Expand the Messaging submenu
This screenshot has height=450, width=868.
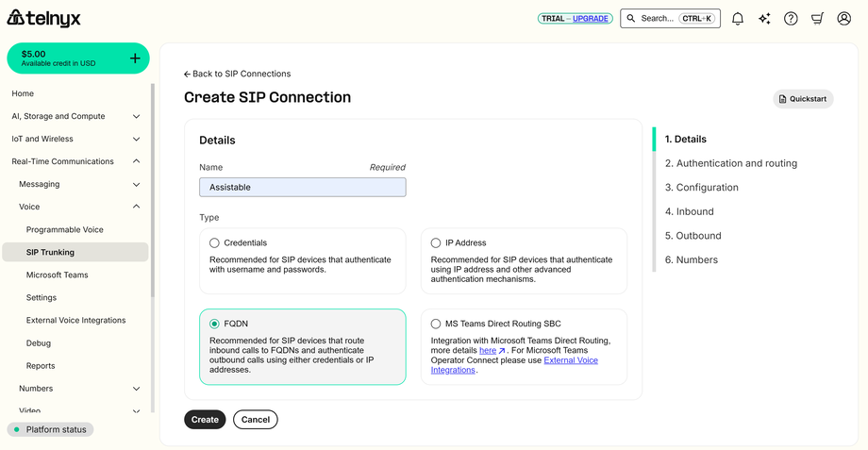pos(136,184)
